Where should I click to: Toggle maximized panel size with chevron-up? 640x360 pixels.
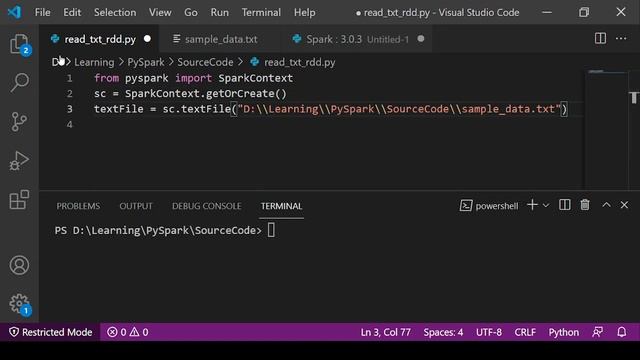click(x=606, y=205)
